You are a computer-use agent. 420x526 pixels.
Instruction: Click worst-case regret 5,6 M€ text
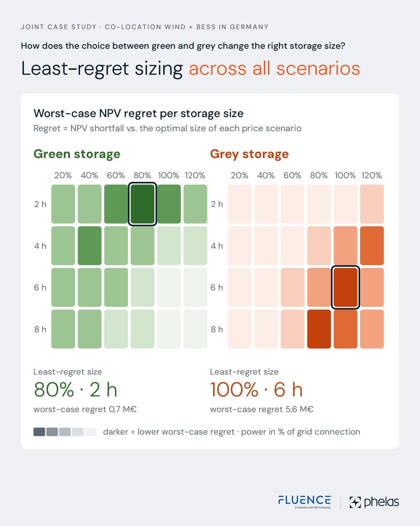262,409
